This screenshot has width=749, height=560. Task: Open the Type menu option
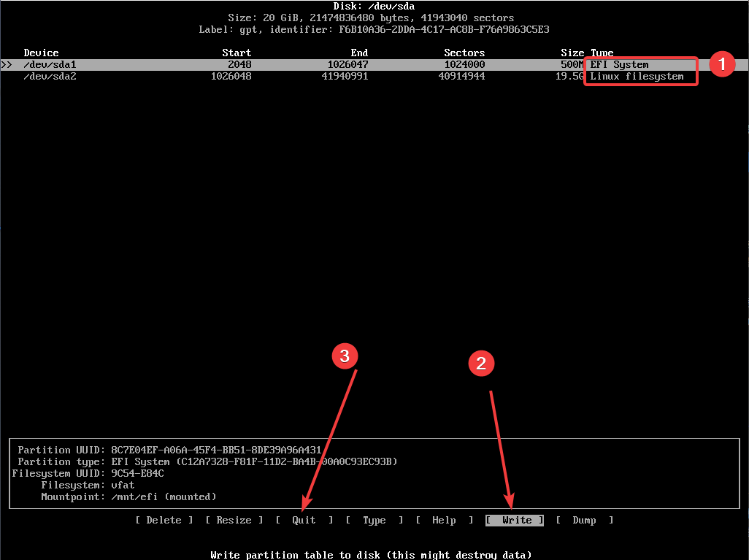374,521
